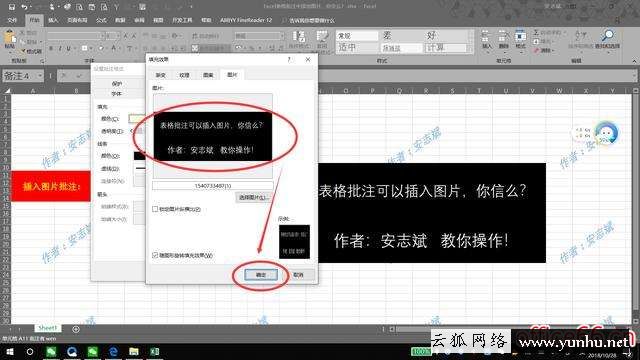Click the yellow fill color swatch in background dialog
This screenshot has width=640, height=360.
pyautogui.click(x=137, y=119)
